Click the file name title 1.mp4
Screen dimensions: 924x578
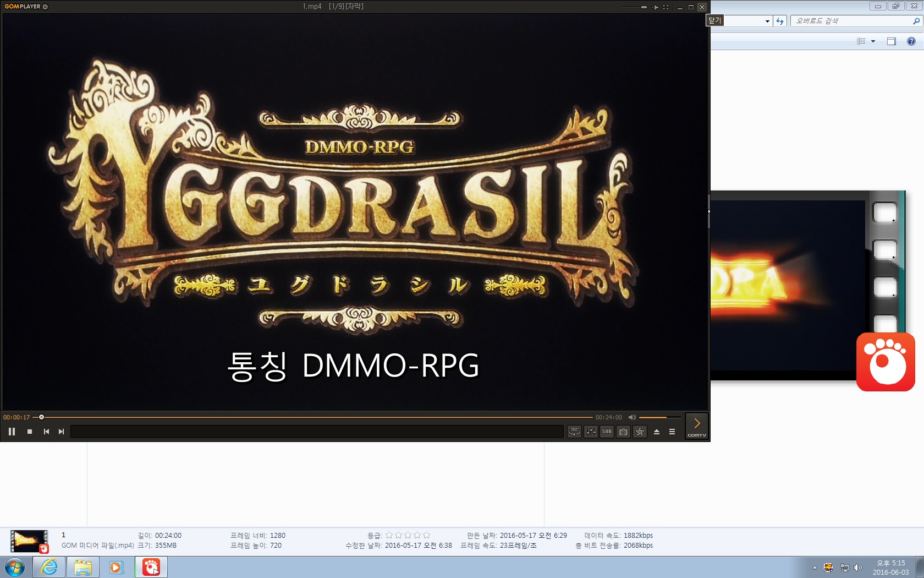(312, 7)
